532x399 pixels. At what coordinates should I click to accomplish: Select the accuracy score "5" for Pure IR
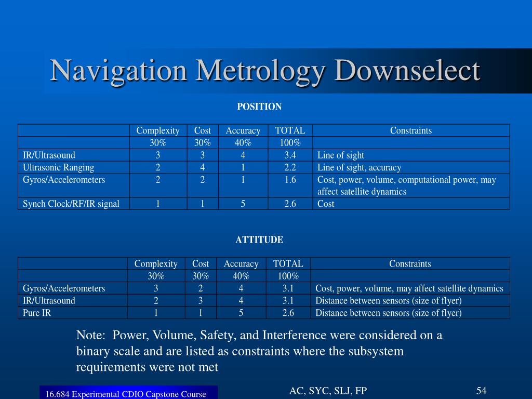(241, 313)
